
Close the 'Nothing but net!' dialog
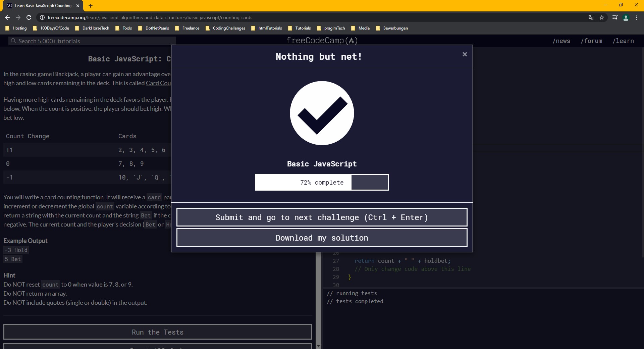(x=465, y=54)
